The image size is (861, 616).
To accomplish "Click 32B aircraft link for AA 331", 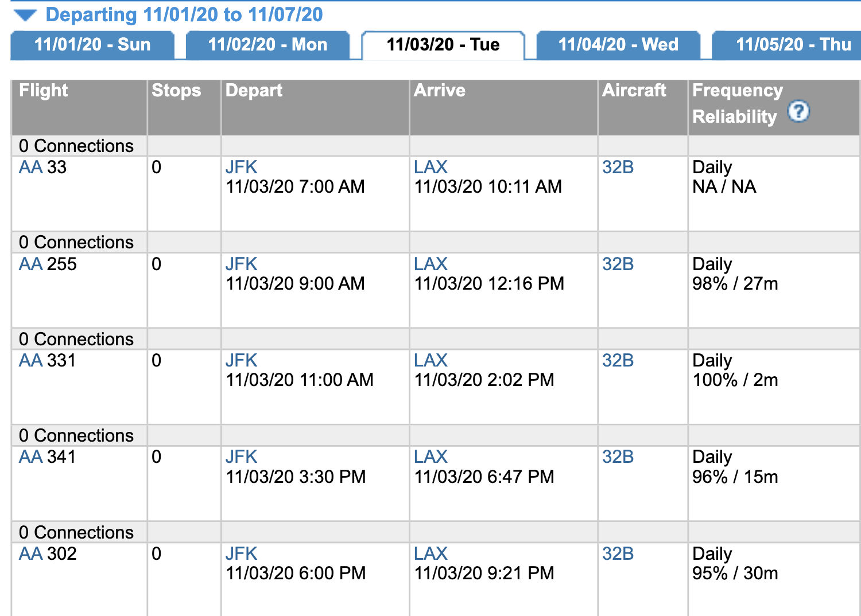I will (x=618, y=361).
